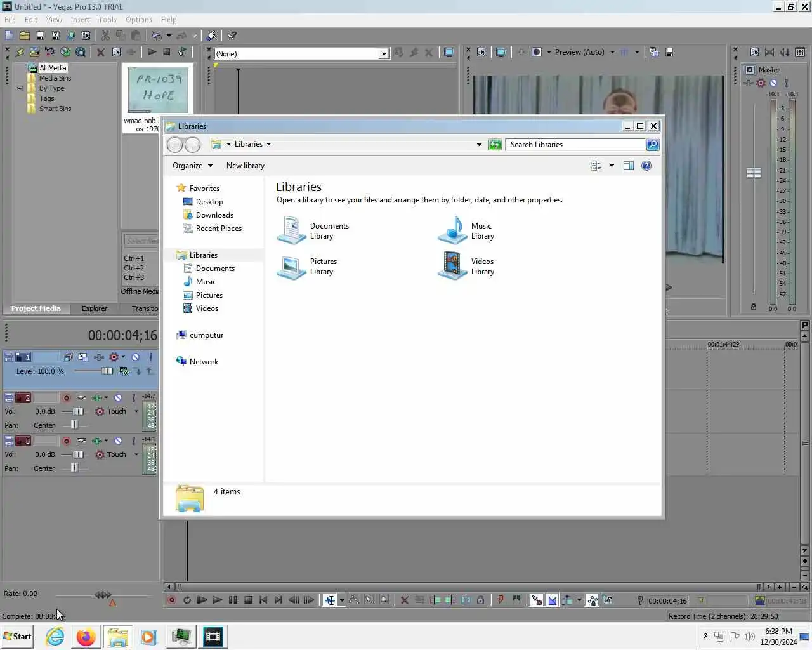
Task: Open the What's This help pointer
Action: pos(232,36)
